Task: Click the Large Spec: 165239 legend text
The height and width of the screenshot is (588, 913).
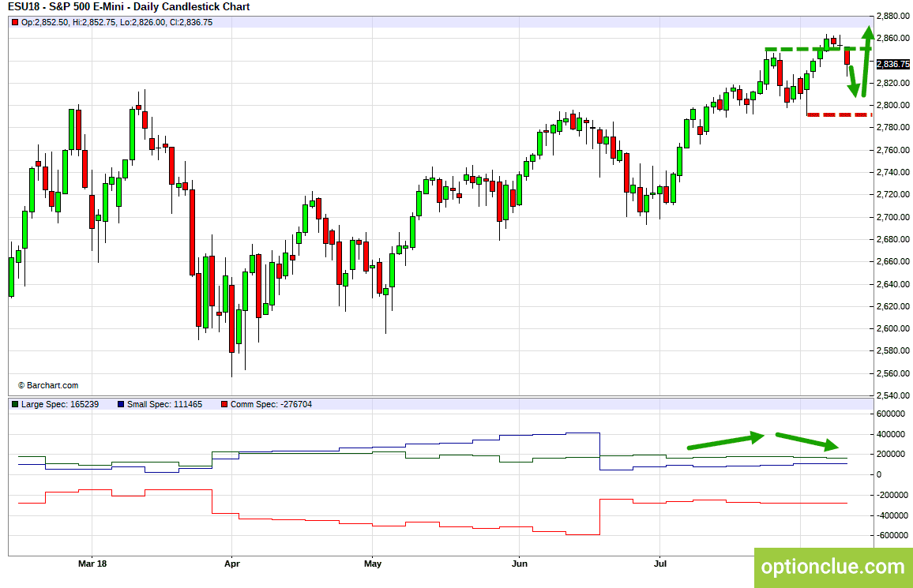Action: coord(60,404)
